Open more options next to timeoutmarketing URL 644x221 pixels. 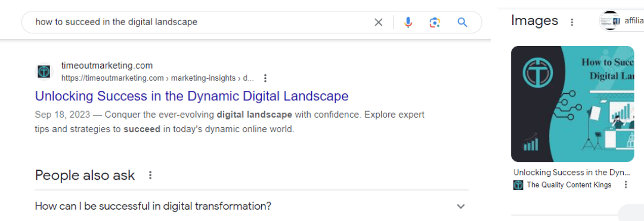[x=265, y=78]
